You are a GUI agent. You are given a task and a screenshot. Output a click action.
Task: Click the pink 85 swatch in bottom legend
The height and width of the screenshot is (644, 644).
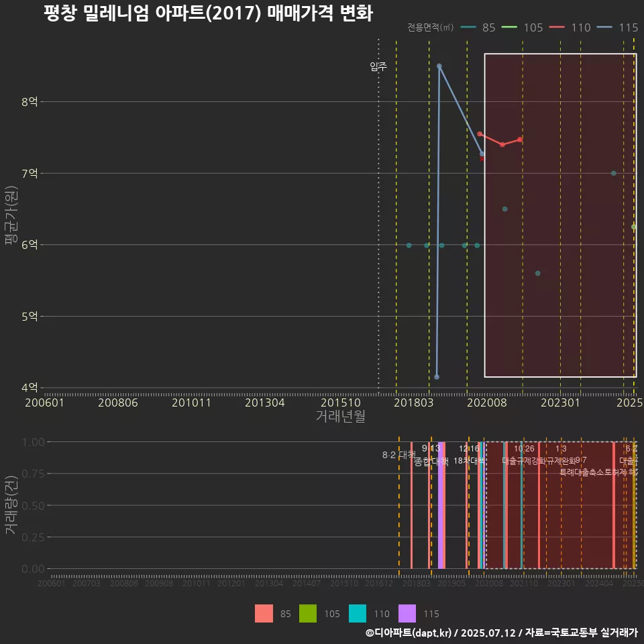pos(264,614)
